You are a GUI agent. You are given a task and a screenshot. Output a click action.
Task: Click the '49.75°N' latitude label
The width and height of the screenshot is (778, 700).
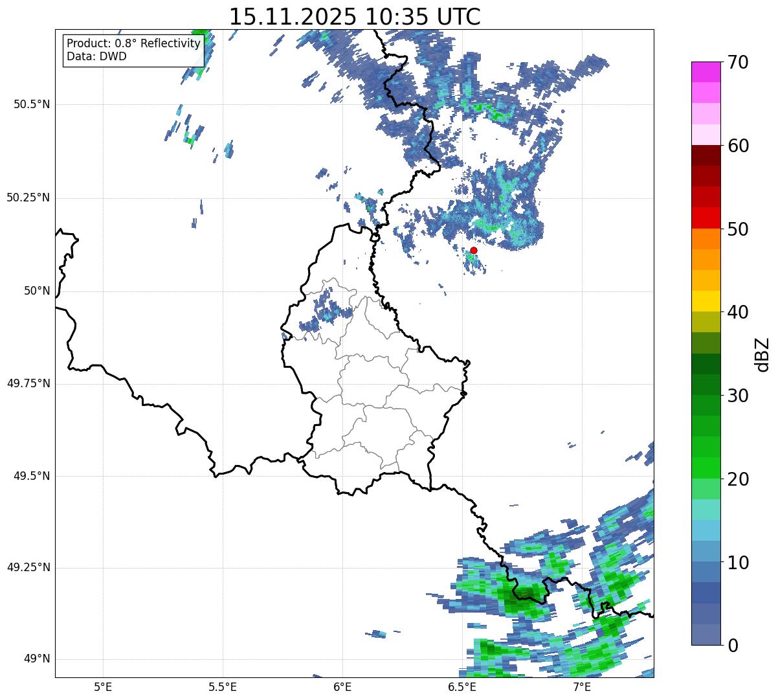[x=28, y=383]
